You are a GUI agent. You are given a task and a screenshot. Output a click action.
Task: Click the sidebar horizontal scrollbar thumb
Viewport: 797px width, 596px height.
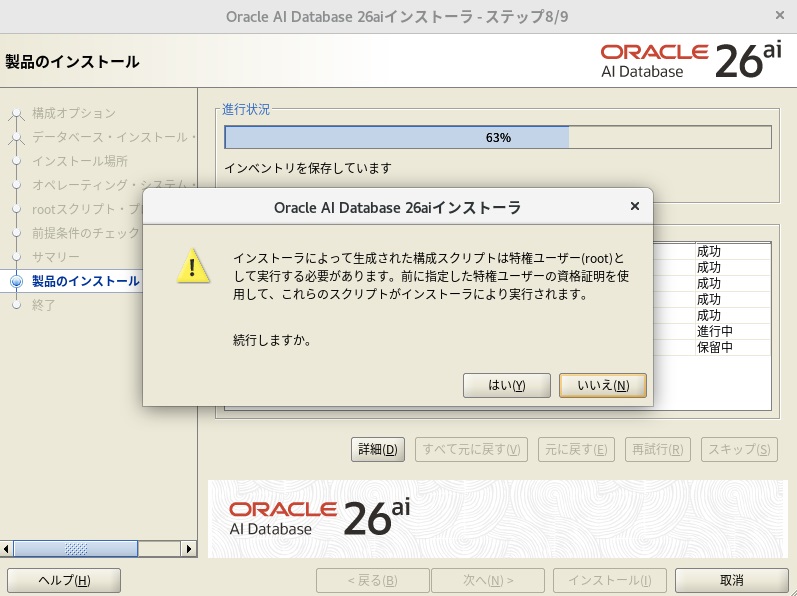tap(76, 549)
